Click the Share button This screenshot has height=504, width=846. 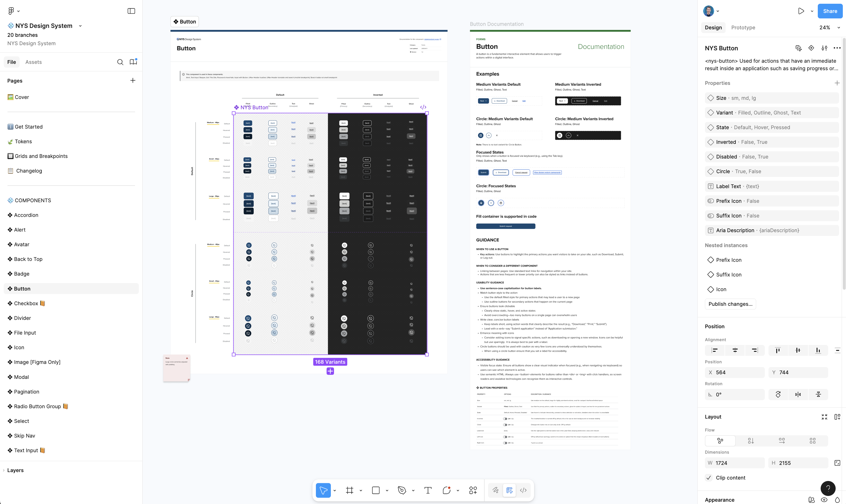[x=830, y=11]
